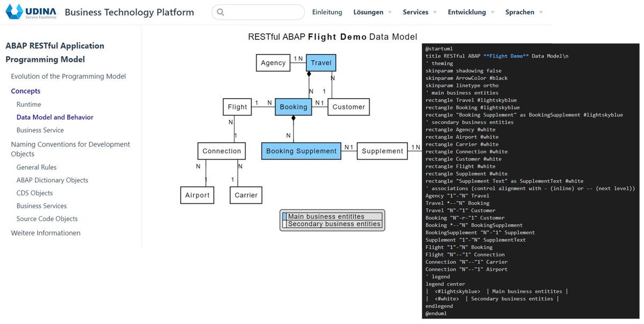Select the Travel entity box in diagram
This screenshot has width=644, height=324.
[x=320, y=63]
